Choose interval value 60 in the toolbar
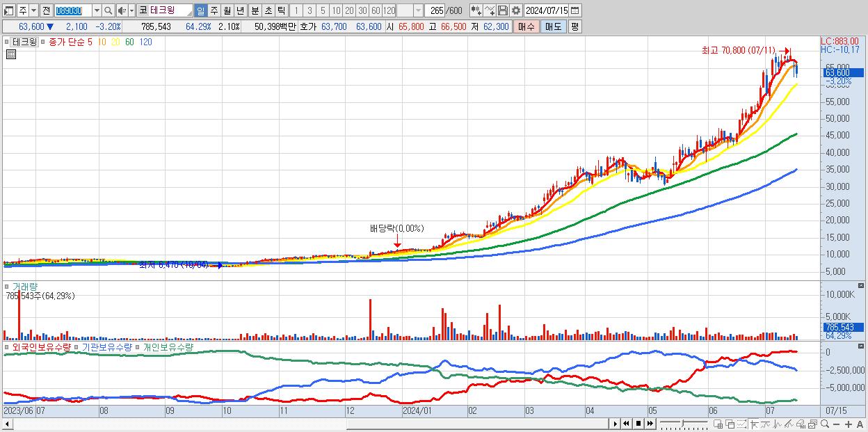Screen dimensions: 868x432 coord(376,10)
